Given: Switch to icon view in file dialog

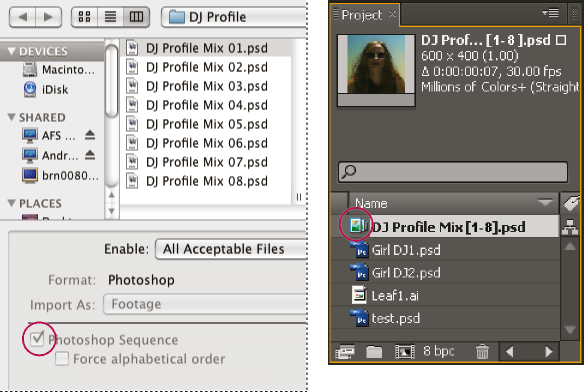Looking at the screenshot, I should (x=84, y=17).
